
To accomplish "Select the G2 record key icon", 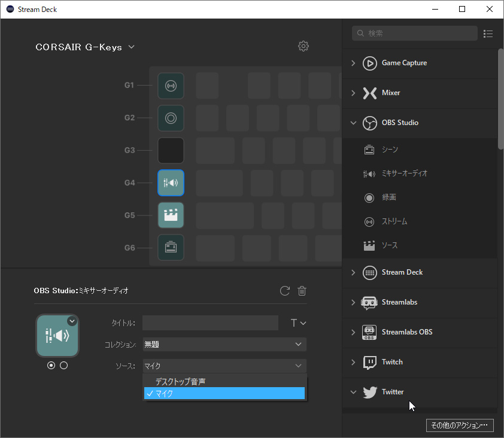I will (x=171, y=118).
